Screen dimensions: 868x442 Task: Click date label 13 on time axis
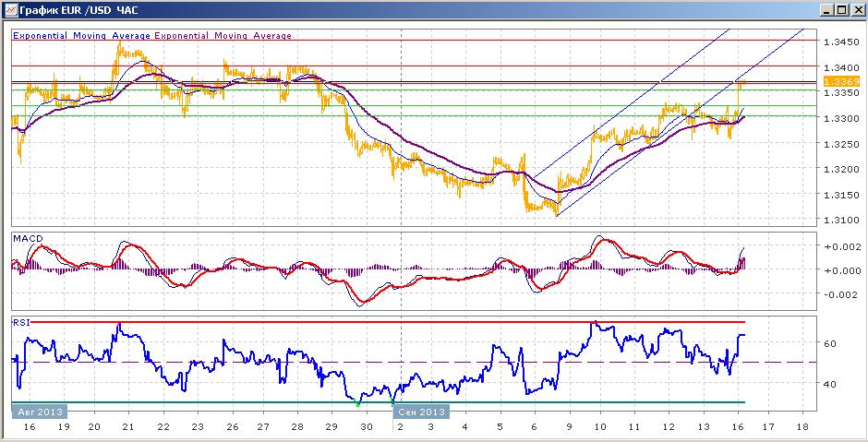pos(703,427)
